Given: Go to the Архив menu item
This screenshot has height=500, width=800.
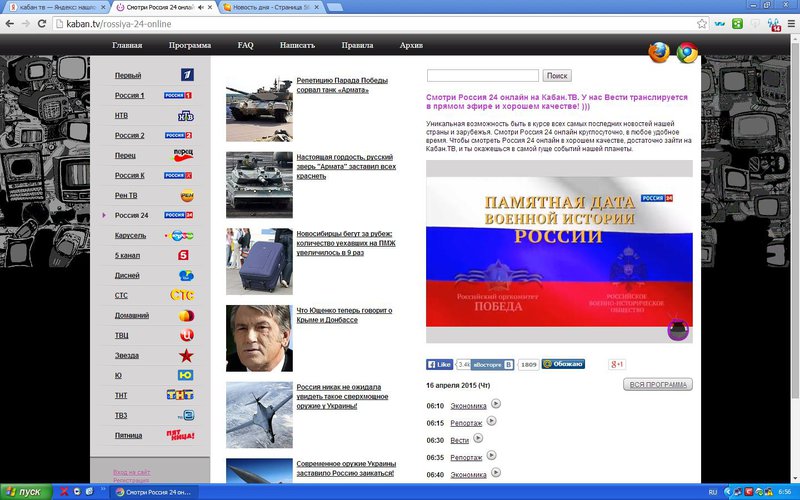Looking at the screenshot, I should (x=411, y=45).
